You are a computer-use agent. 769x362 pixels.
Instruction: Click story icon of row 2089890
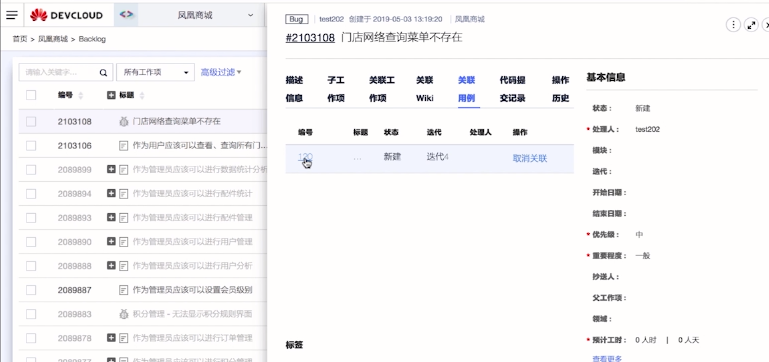124,241
